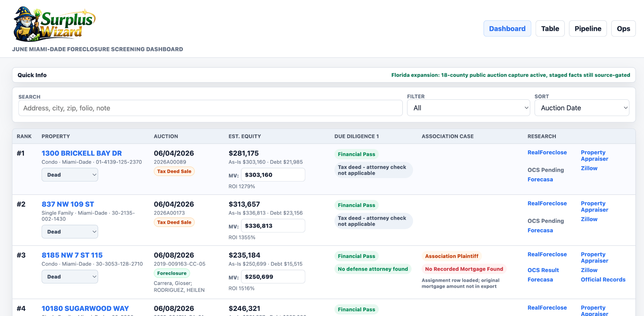This screenshot has width=644, height=316.
Task: Click the ROI 1516% value
Action: pos(241,288)
